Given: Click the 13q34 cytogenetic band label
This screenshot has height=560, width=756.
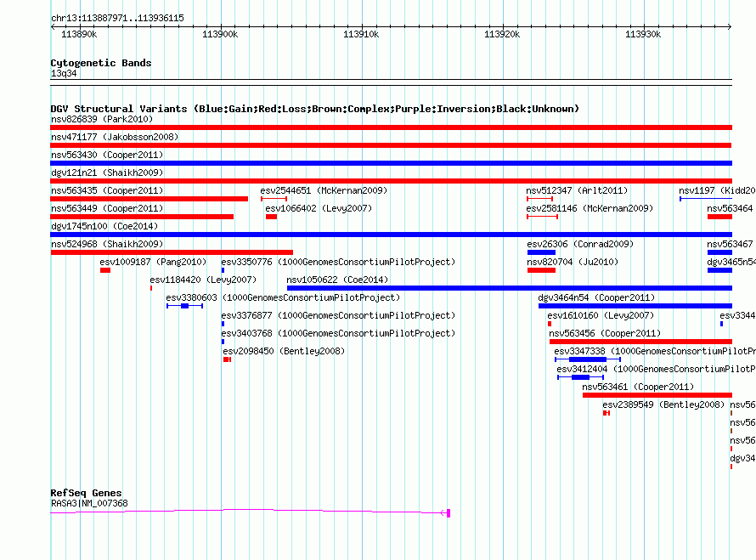Looking at the screenshot, I should point(64,73).
